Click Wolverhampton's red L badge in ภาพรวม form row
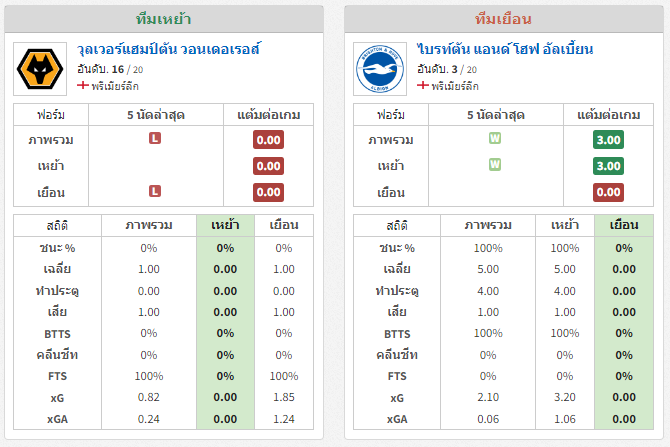 [x=155, y=138]
